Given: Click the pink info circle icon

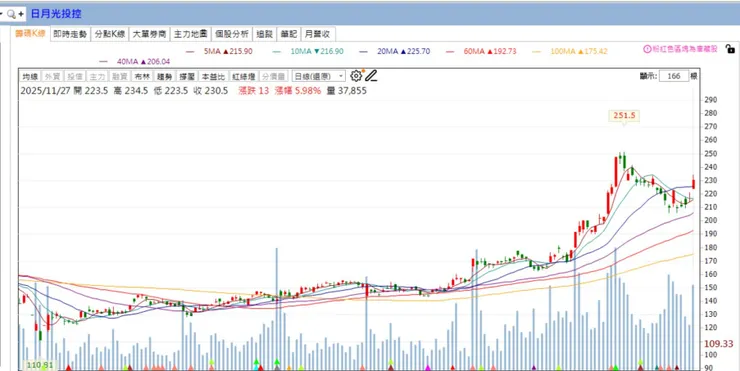Looking at the screenshot, I should tap(647, 49).
